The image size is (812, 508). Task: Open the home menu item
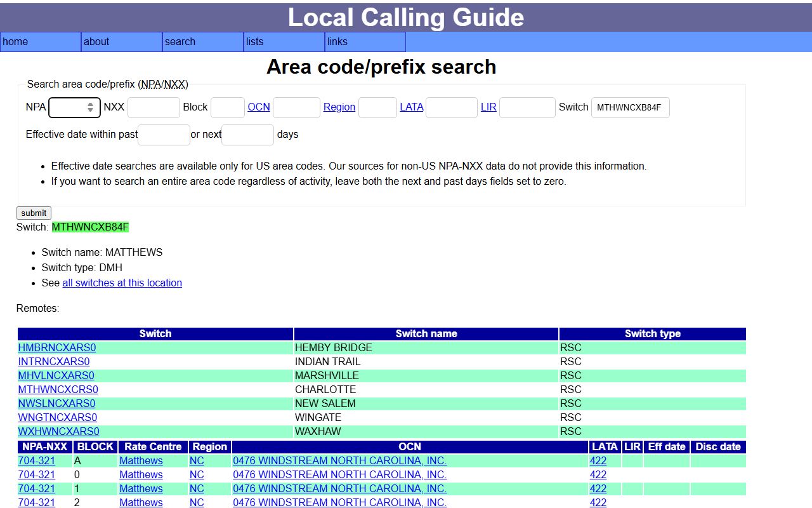[41, 42]
